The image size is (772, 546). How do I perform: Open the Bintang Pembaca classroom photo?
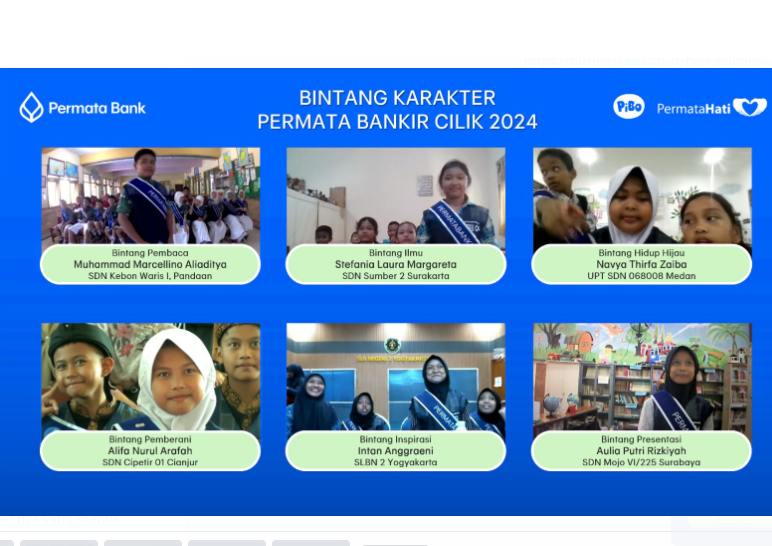click(x=151, y=196)
